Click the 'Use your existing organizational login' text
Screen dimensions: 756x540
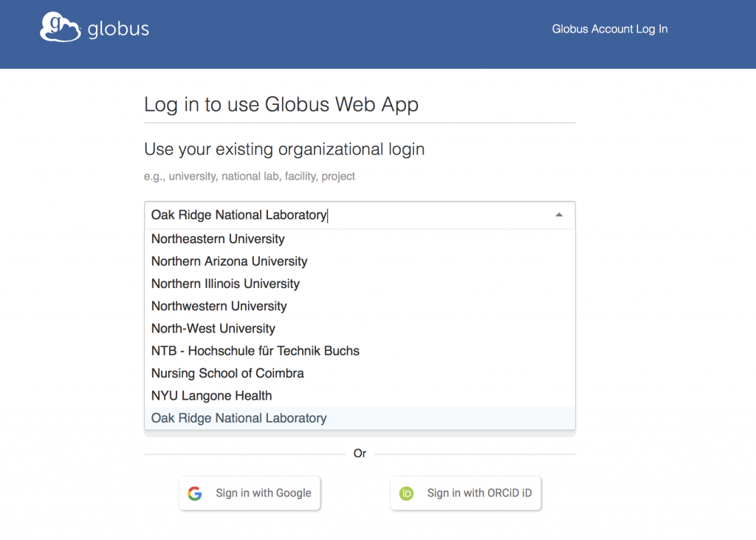284,149
